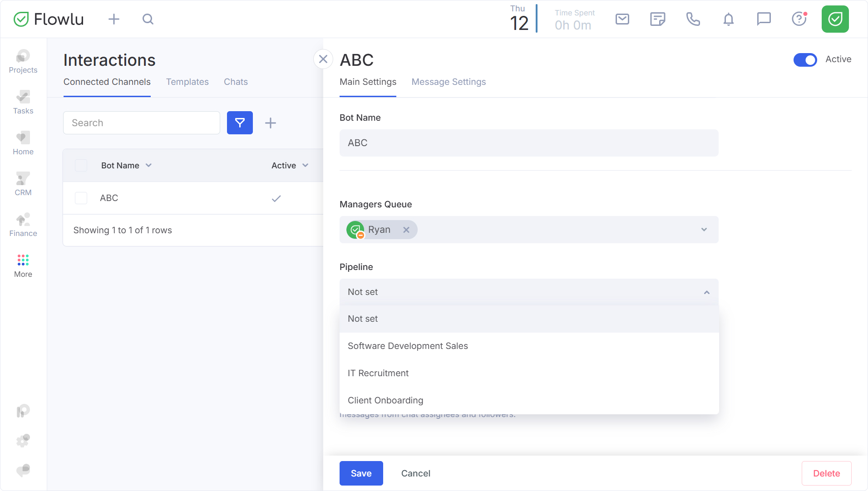868x491 pixels.
Task: Tick the select-all checkbox in table header
Action: coord(81,166)
